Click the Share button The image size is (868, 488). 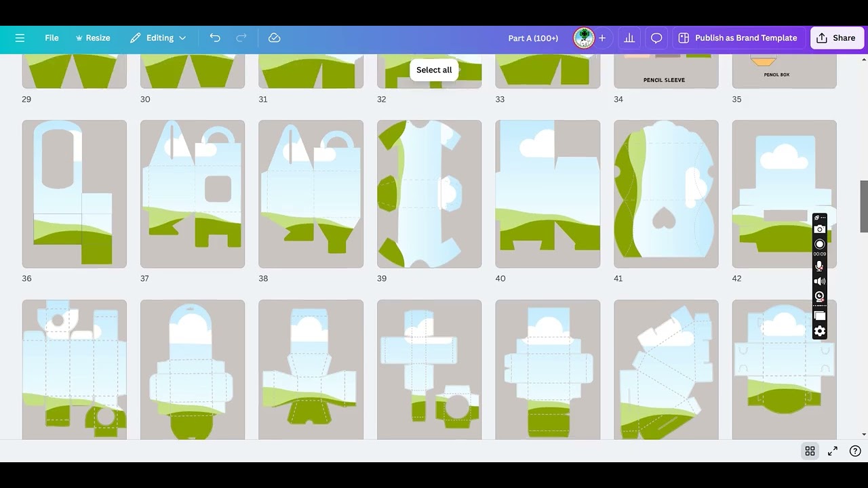(x=836, y=38)
